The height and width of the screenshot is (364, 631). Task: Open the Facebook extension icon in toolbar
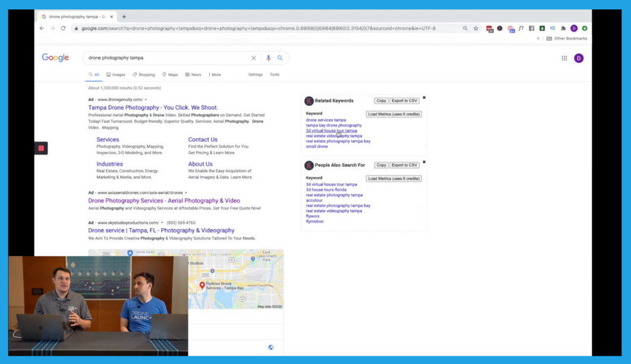click(x=532, y=28)
